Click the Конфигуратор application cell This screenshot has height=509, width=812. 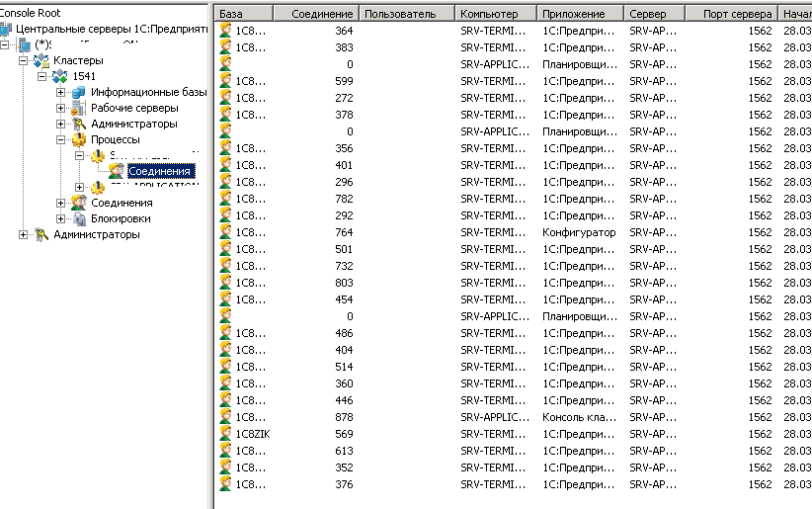(579, 232)
